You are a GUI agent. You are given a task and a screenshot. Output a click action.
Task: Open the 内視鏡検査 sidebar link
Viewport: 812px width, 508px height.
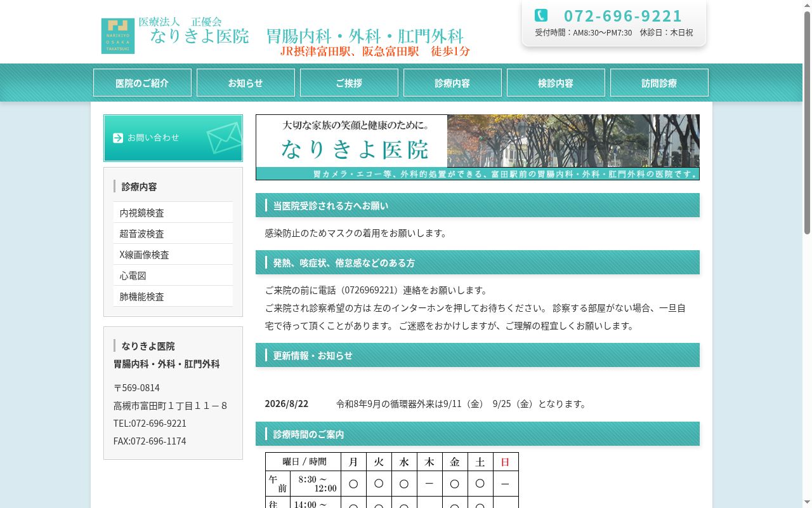(173, 213)
